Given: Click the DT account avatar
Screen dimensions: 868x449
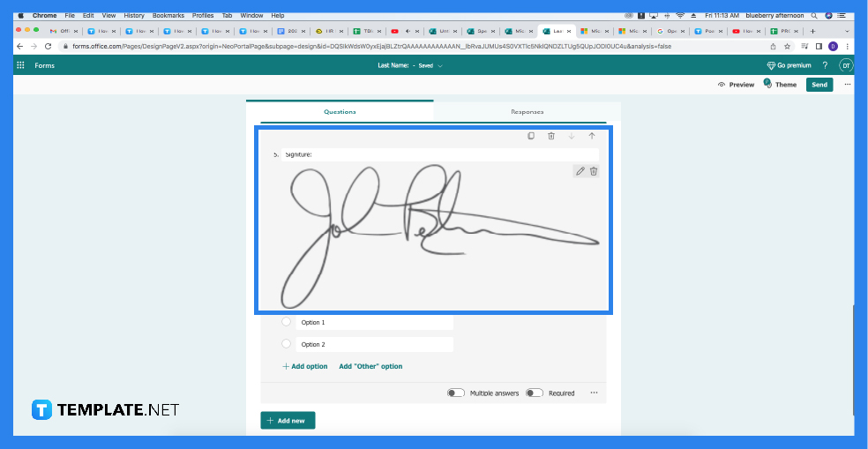Looking at the screenshot, I should 845,65.
